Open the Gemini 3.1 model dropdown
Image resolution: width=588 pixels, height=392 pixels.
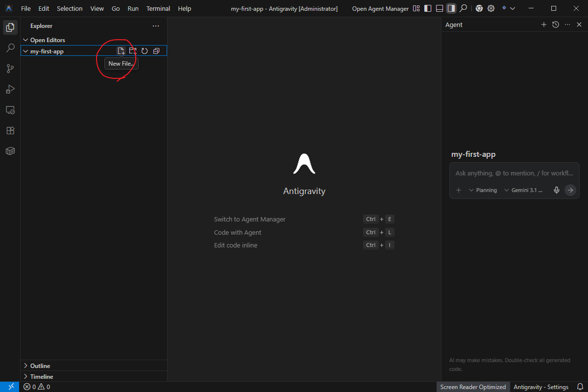tap(524, 190)
